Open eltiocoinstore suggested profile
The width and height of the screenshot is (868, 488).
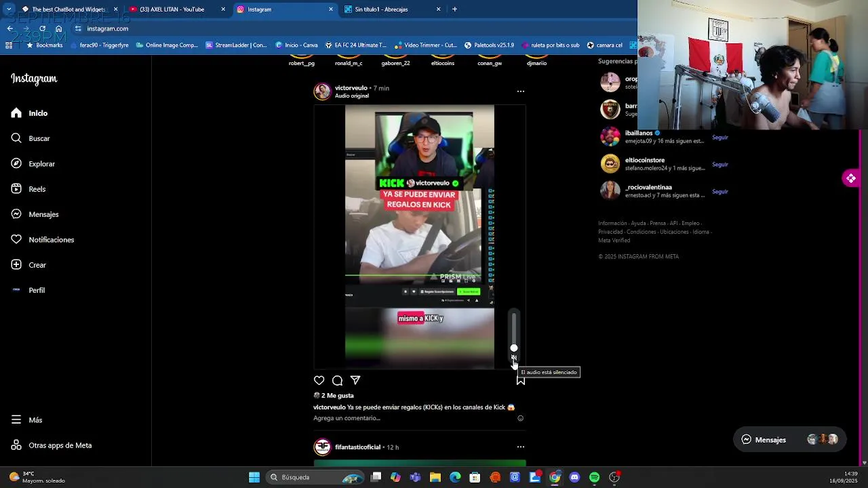[x=645, y=161]
